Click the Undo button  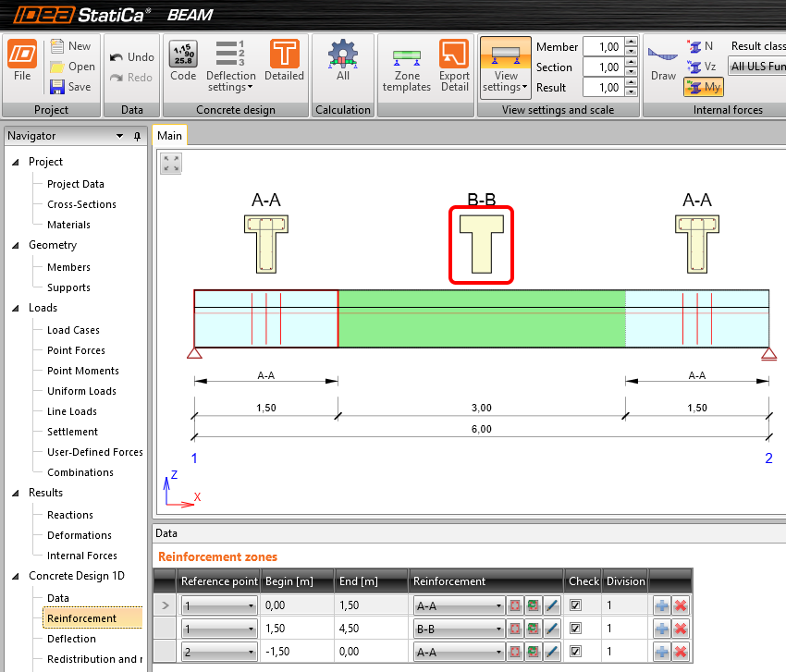tap(131, 56)
